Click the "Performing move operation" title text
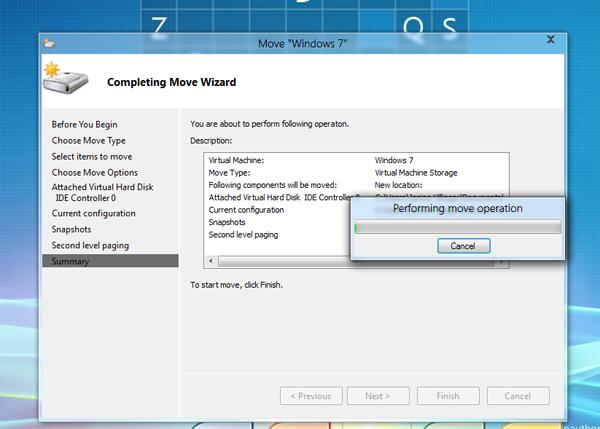 [x=458, y=209]
